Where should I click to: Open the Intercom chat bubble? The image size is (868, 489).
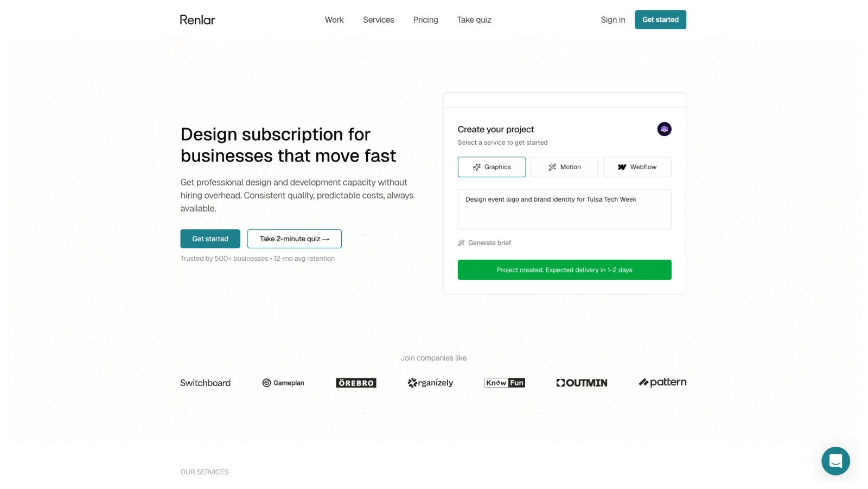(835, 461)
